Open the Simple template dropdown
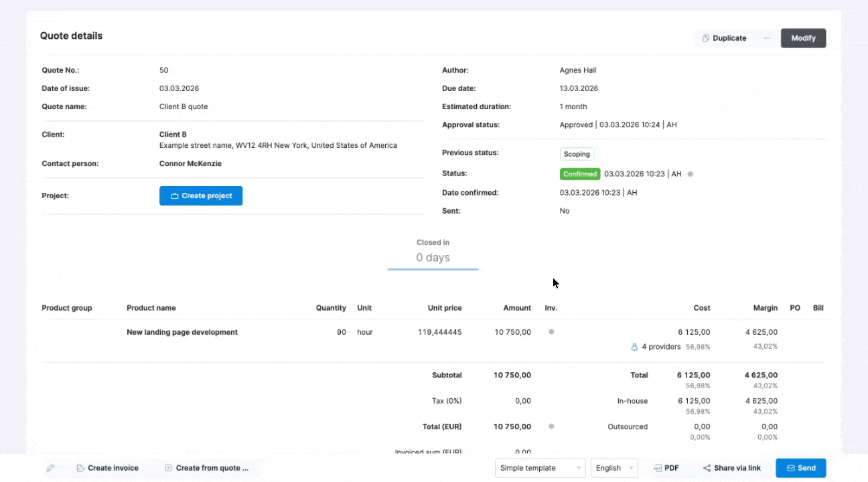 (540, 468)
